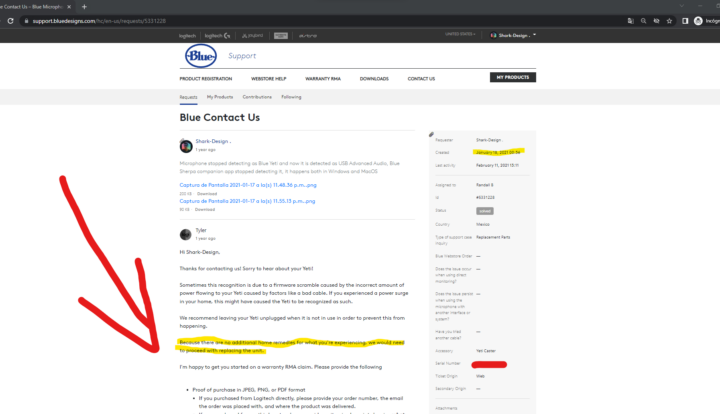Image resolution: width=720 pixels, height=414 pixels.
Task: Open the 11.48.36 p.m. screenshot attachment
Action: tap(248, 185)
